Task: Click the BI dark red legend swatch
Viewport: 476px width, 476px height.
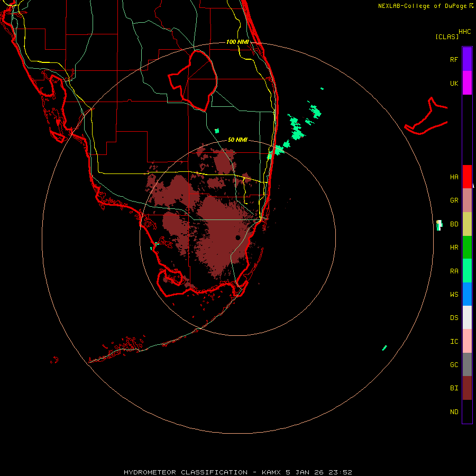Action: coord(467,388)
